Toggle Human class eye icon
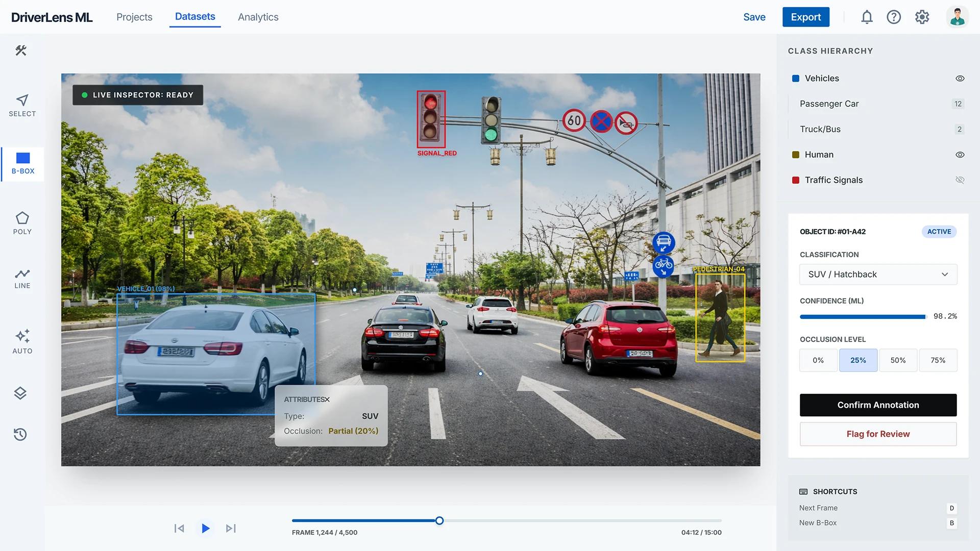 click(x=960, y=155)
